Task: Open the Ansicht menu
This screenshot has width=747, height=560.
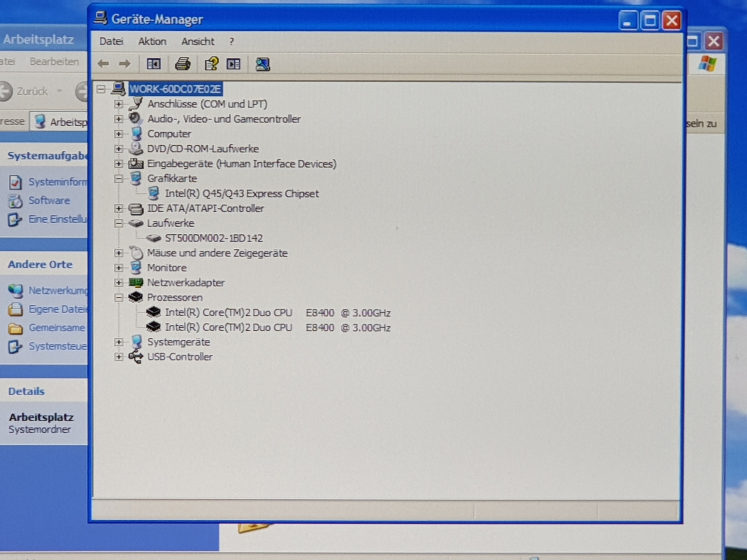Action: coord(198,42)
